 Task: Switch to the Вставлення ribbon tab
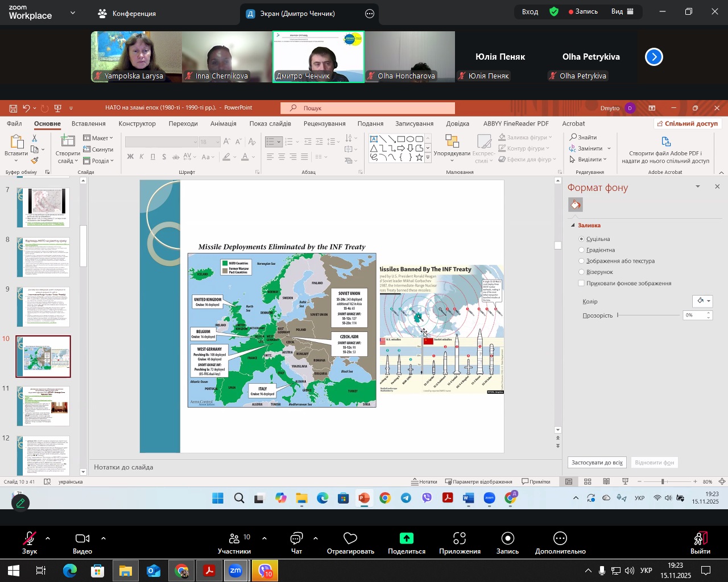tap(89, 123)
